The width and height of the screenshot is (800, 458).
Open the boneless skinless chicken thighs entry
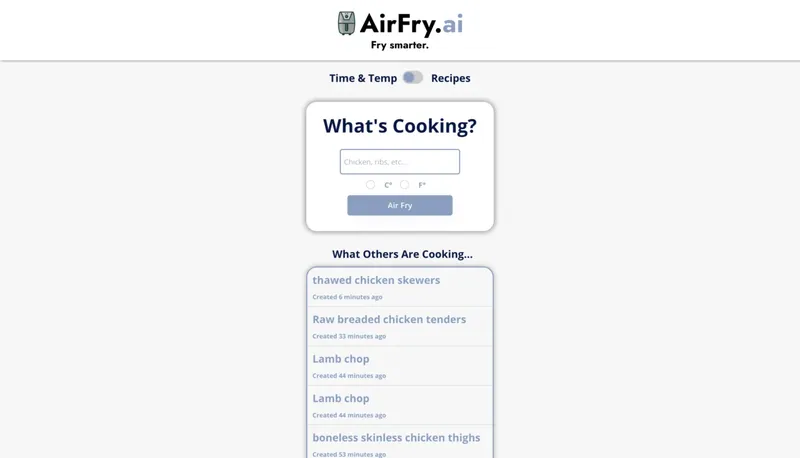(396, 438)
